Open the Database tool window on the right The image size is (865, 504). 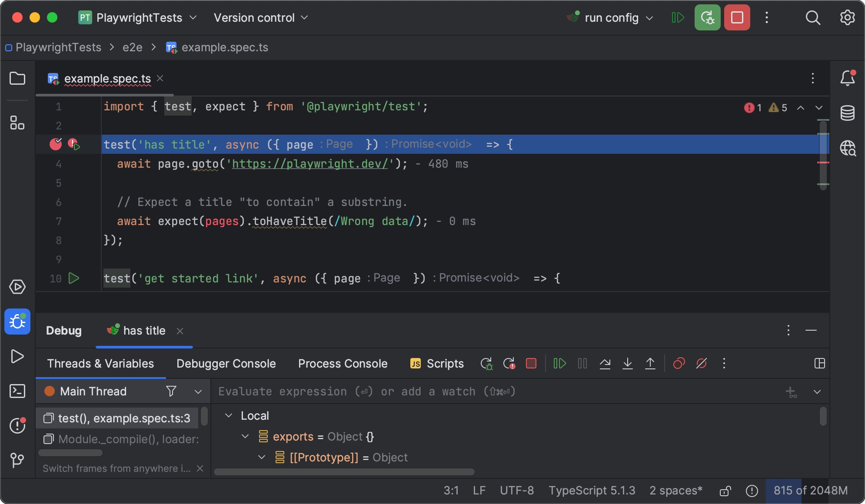[848, 113]
